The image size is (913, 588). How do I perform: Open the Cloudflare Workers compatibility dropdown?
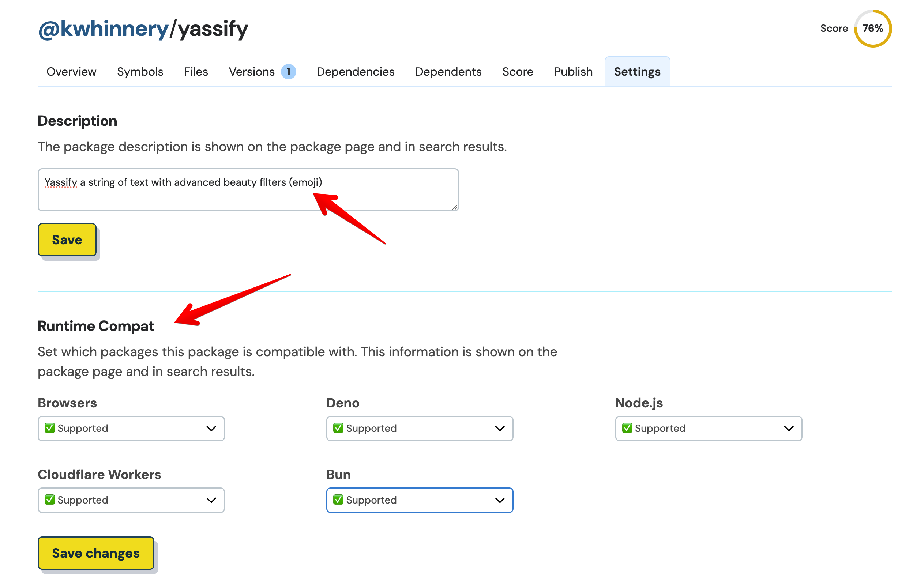pyautogui.click(x=131, y=500)
